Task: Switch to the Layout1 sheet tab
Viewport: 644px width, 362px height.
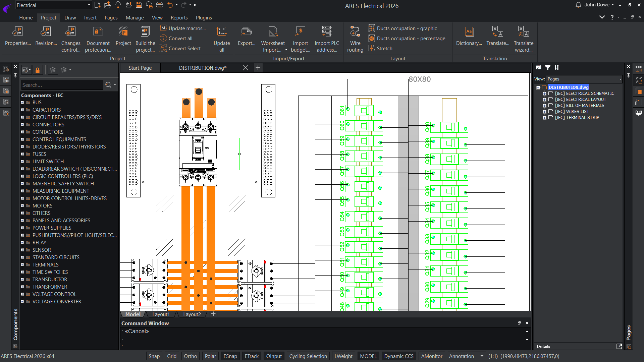Action: click(161, 314)
